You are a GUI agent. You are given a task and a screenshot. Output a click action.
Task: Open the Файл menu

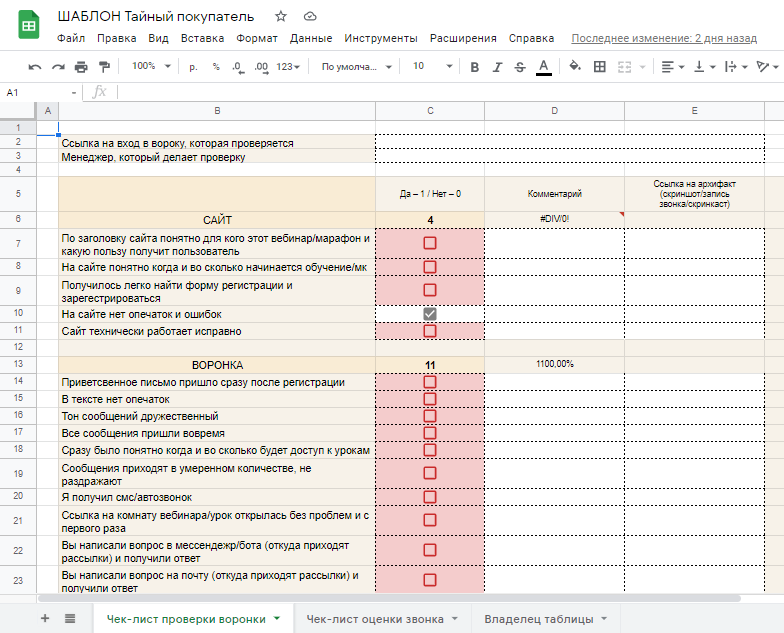point(71,38)
